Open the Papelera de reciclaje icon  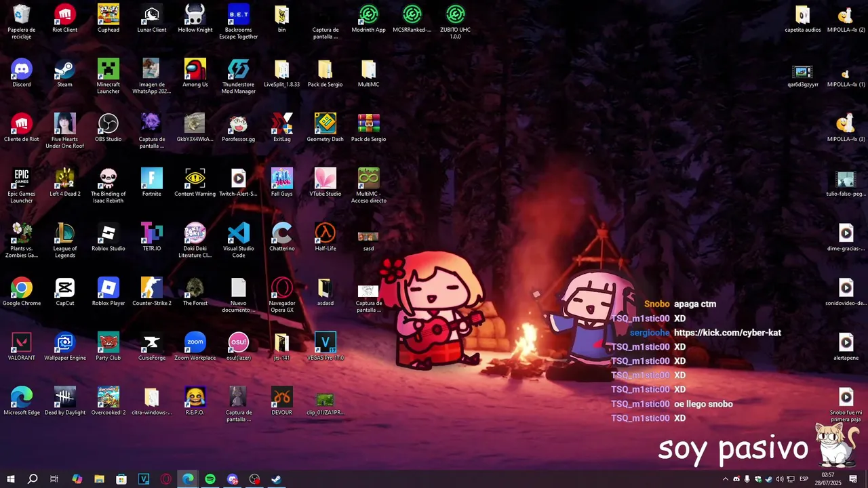pyautogui.click(x=22, y=22)
